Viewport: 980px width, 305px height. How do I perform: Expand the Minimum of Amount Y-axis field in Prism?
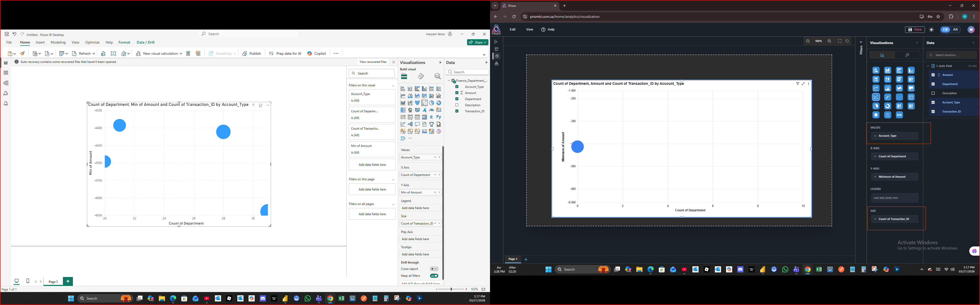click(875, 177)
